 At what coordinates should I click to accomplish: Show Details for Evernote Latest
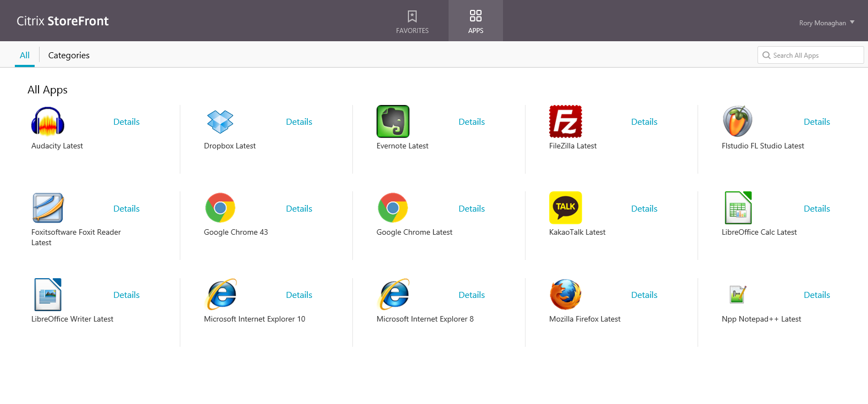[x=472, y=122]
